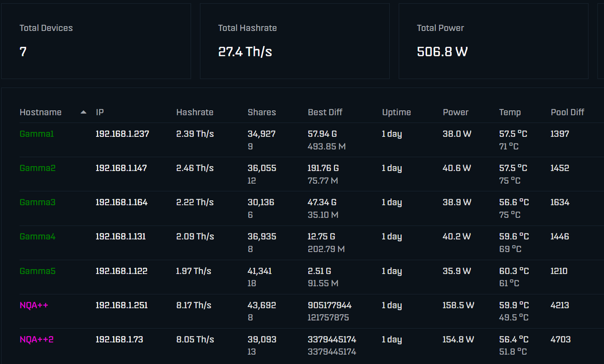
Task: Click the 8.17 Th/s hashrate value
Action: [x=194, y=305]
